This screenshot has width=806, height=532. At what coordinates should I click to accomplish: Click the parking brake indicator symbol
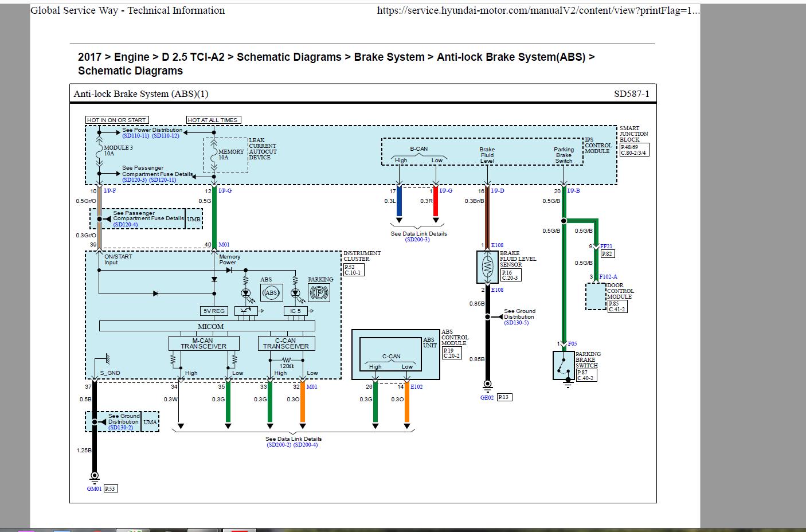(319, 292)
